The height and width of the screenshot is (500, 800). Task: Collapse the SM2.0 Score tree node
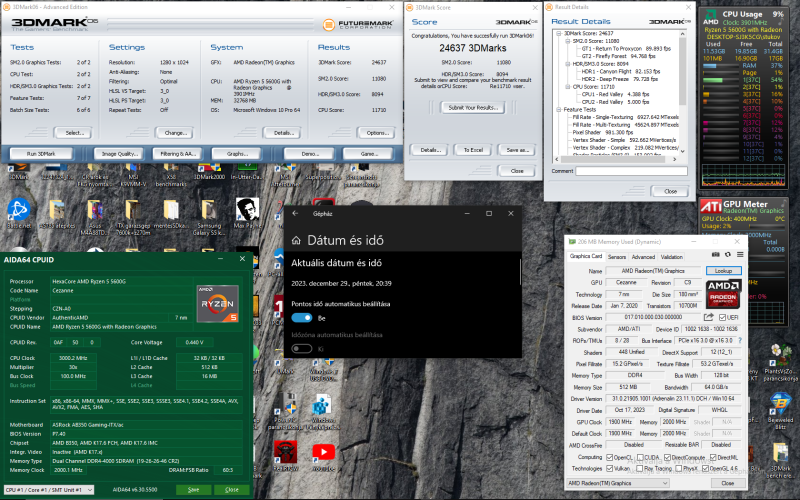[x=567, y=41]
